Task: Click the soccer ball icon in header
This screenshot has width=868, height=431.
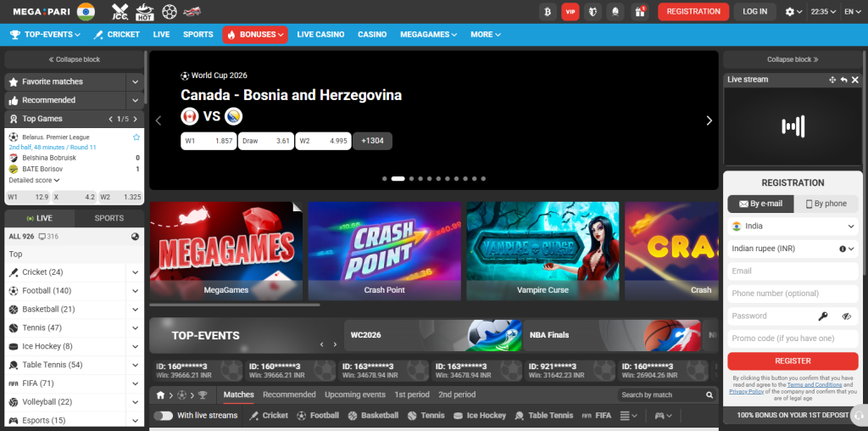Action: pos(170,11)
